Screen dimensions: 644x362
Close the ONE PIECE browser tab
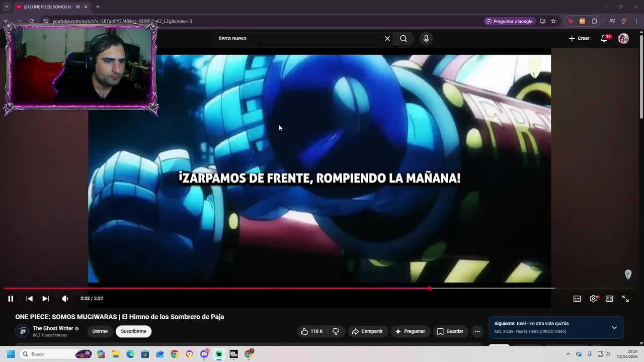[86, 7]
